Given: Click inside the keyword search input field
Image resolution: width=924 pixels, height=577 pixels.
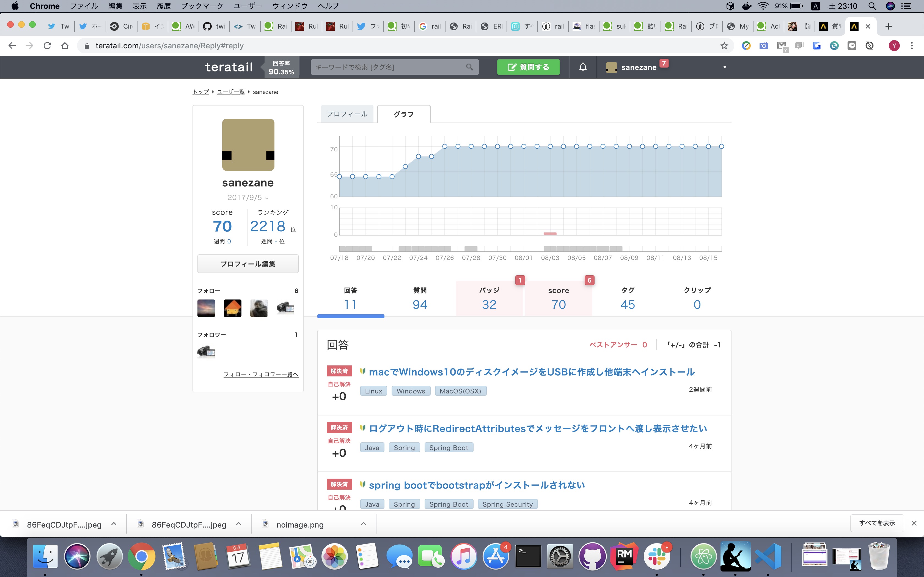Looking at the screenshot, I should (x=382, y=67).
